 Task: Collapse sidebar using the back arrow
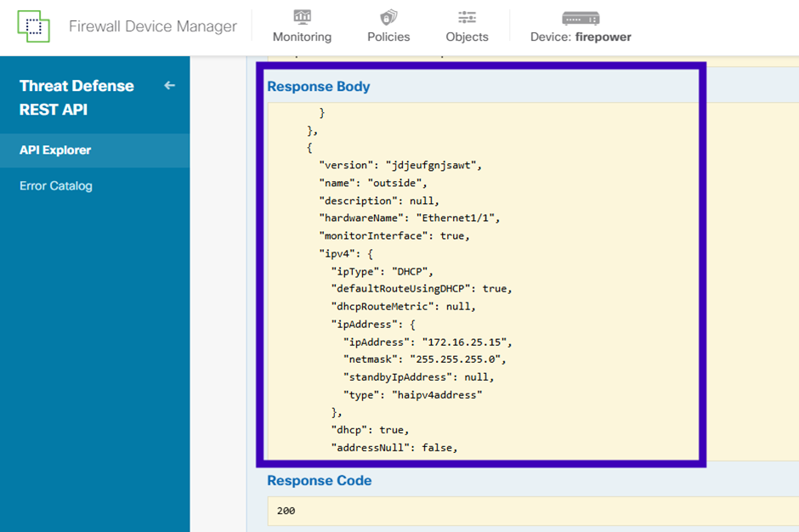(x=170, y=86)
